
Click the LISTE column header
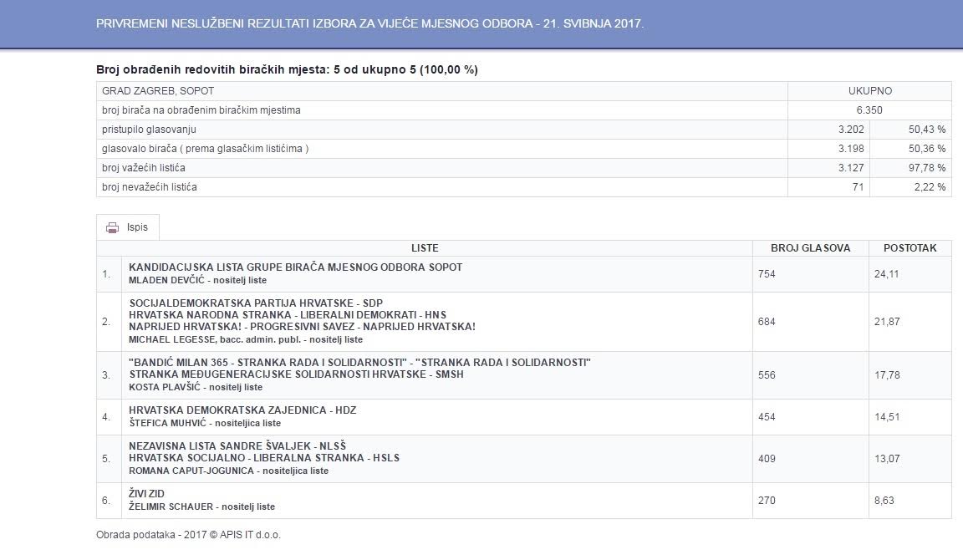pos(425,248)
